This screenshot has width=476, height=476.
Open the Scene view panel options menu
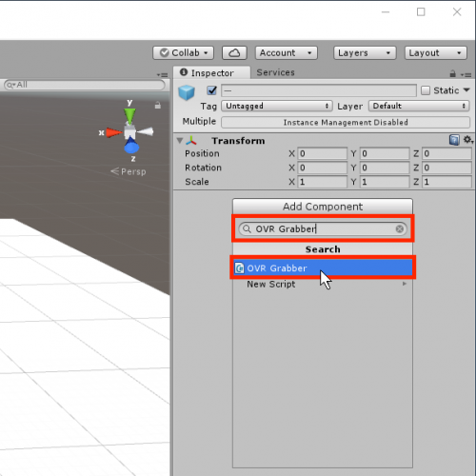(162, 75)
